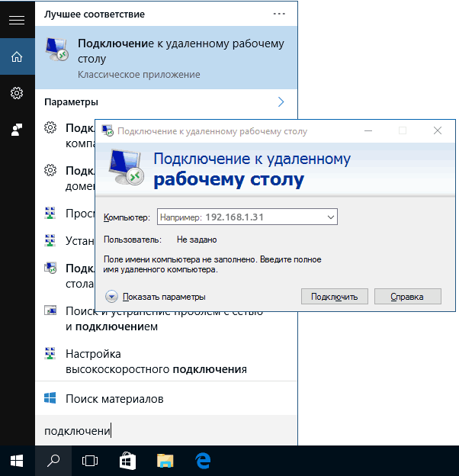The image size is (459, 476).
Task: Open the hamburger menu in Start panel
Action: (17, 20)
